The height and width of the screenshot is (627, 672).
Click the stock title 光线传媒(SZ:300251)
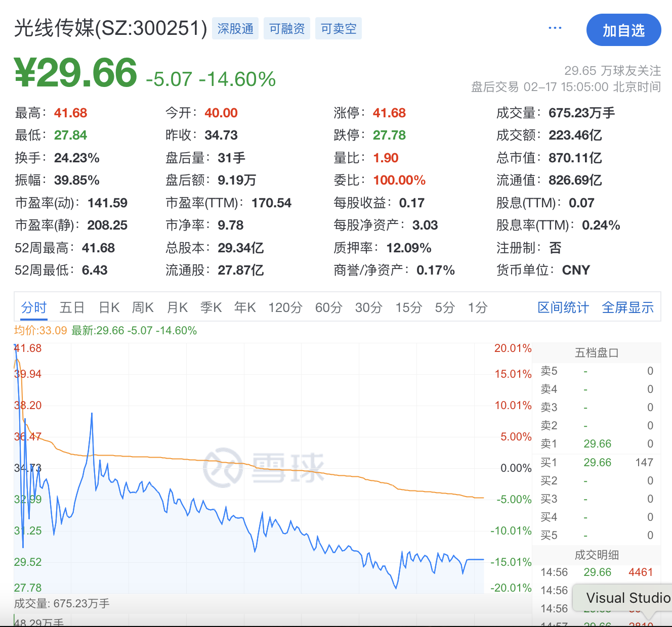[111, 28]
